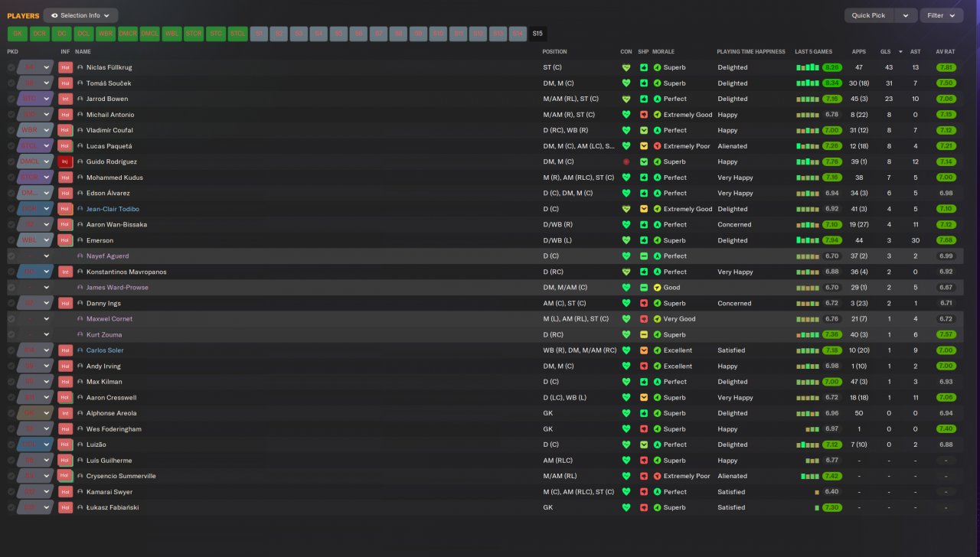Open Guido Rodríguez's DMCL position dropdown
This screenshot has width=980, height=557.
pos(46,161)
